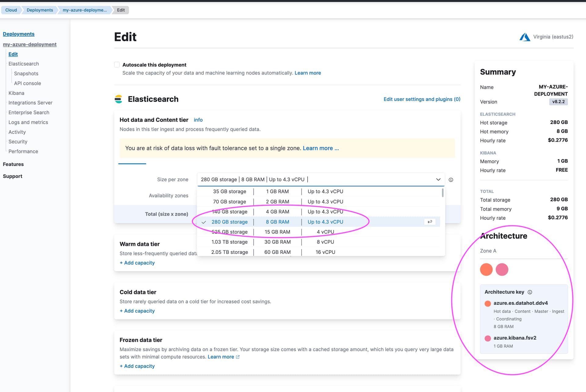Click the FREE Kibana hourly rate
This screenshot has width=586, height=392.
click(562, 170)
